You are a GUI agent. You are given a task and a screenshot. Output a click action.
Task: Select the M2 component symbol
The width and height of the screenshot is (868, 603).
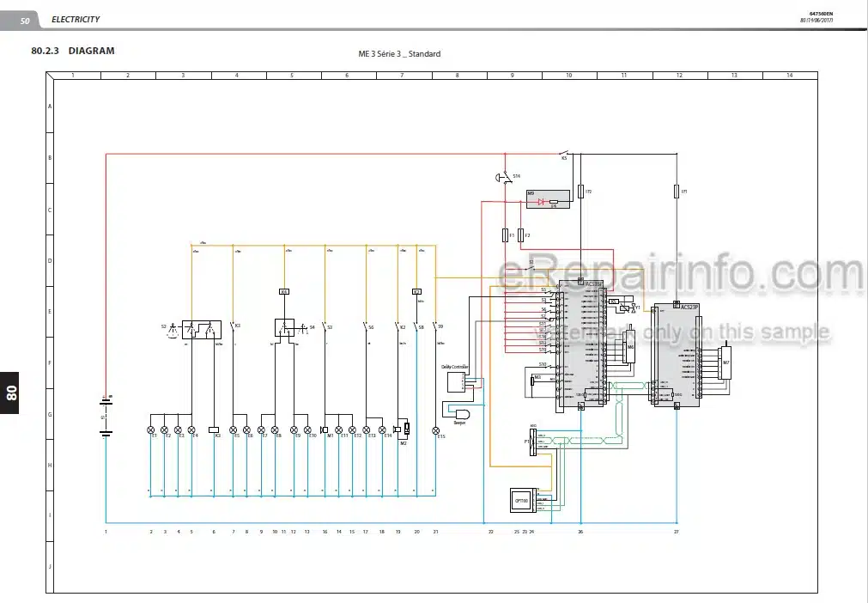(x=402, y=429)
